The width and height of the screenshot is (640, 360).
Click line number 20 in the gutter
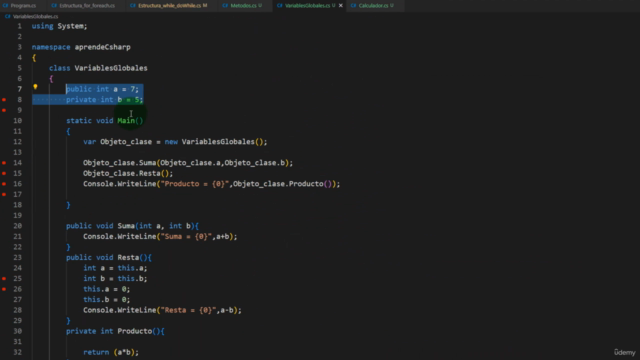[x=17, y=226]
